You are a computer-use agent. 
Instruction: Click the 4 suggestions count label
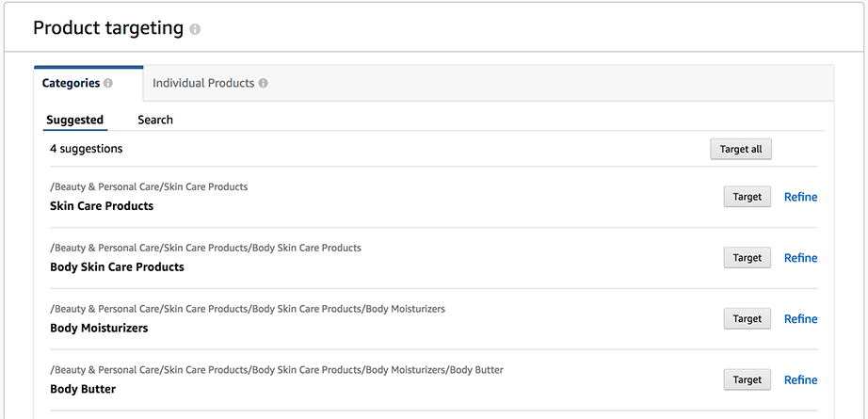pyautogui.click(x=87, y=149)
